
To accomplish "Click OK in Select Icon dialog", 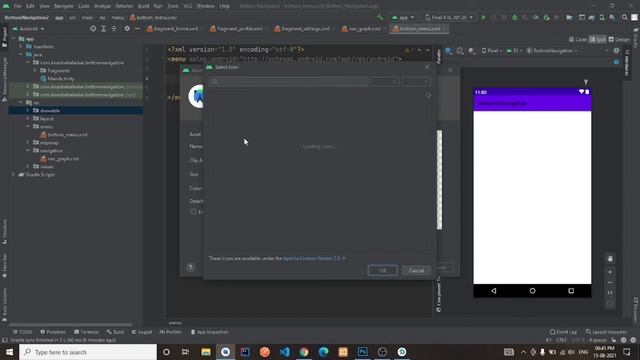I will click(382, 270).
